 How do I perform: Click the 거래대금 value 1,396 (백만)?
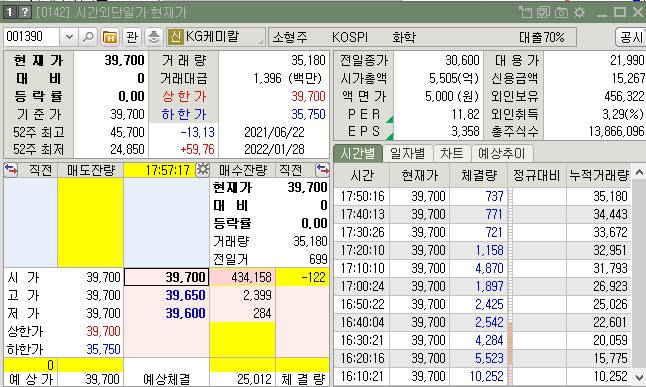click(x=287, y=78)
